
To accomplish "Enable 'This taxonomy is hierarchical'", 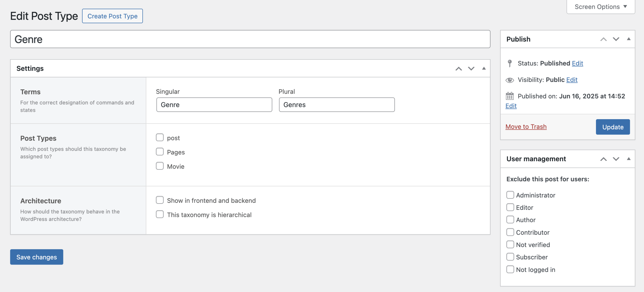I will pos(160,214).
